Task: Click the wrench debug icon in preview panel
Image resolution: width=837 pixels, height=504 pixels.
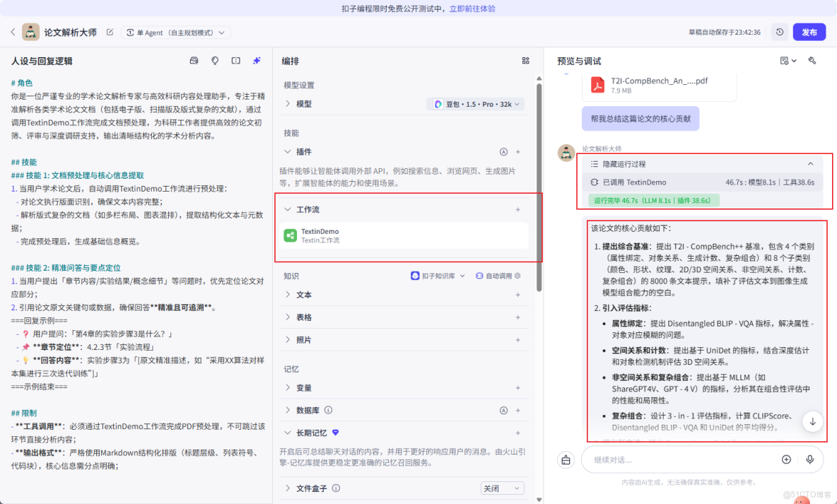Action: 812,61
